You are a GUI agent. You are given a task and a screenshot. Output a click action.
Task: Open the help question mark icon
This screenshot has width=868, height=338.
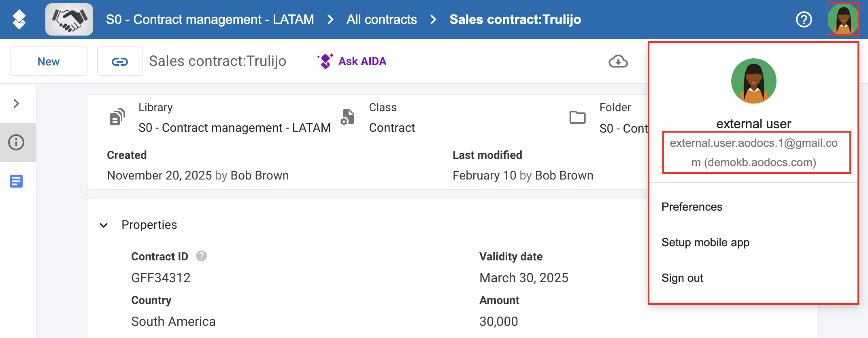pos(804,19)
